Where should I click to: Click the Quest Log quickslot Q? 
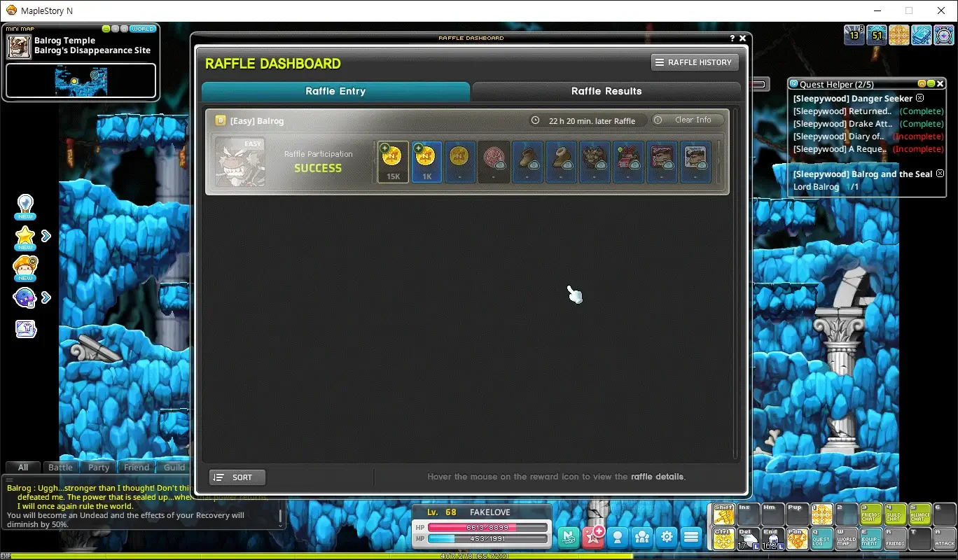click(x=821, y=539)
